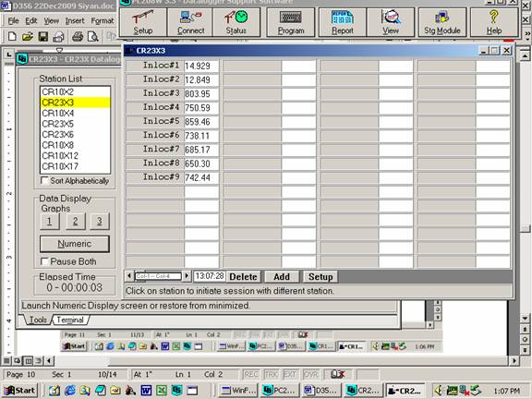Click the New document icon in Word
This screenshot has height=399, width=532.
[12, 36]
